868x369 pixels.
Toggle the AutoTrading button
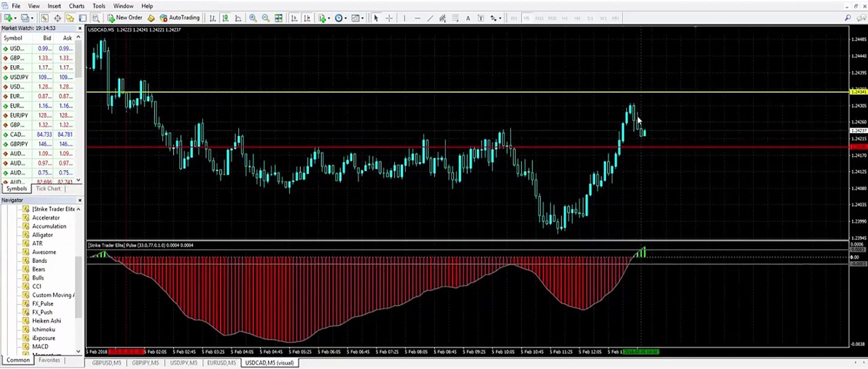[179, 18]
